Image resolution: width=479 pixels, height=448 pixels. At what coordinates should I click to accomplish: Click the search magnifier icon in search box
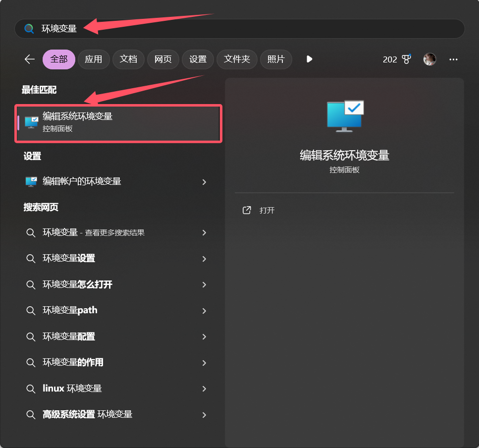click(x=29, y=29)
